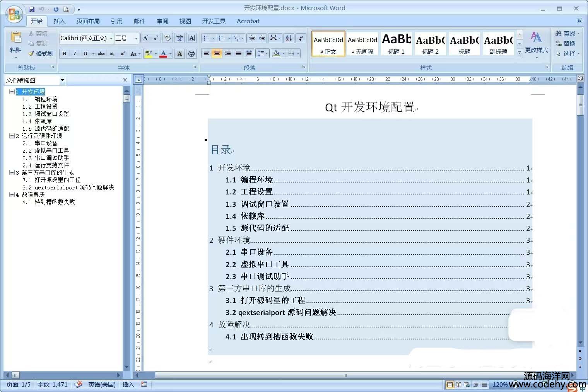
Task: Click Sort (A-Z) icon
Action: pyautogui.click(x=289, y=38)
